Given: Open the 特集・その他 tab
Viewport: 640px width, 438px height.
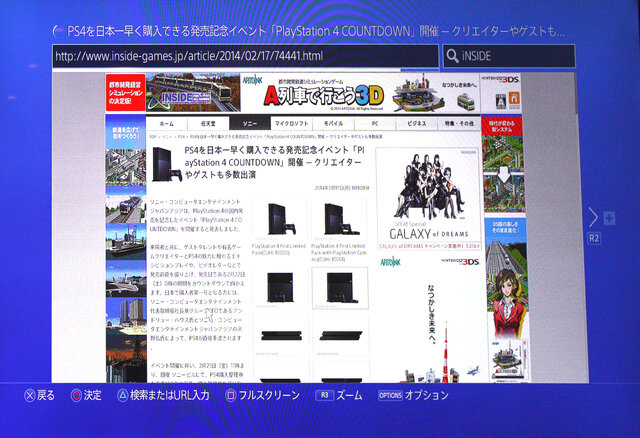Looking at the screenshot, I should 459,123.
